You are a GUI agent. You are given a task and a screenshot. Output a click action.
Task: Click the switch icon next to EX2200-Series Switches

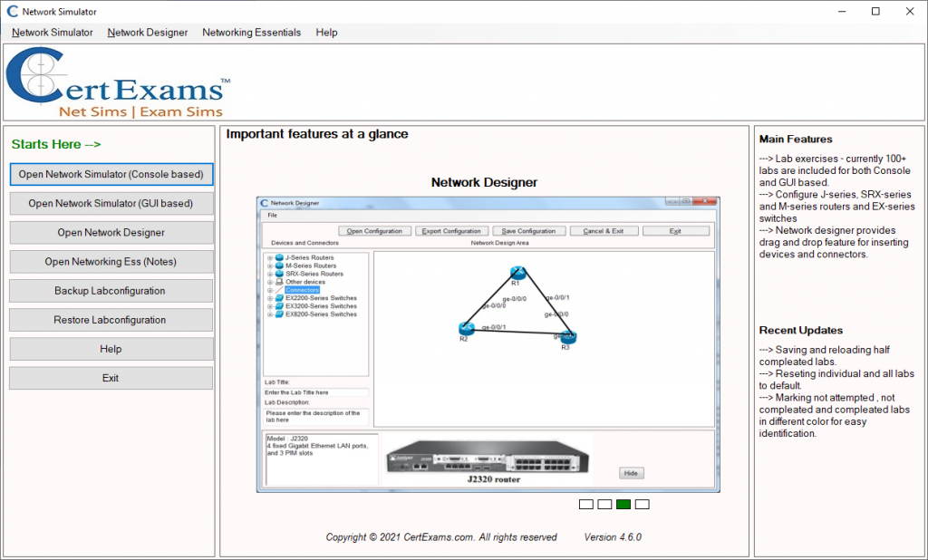[x=279, y=298]
